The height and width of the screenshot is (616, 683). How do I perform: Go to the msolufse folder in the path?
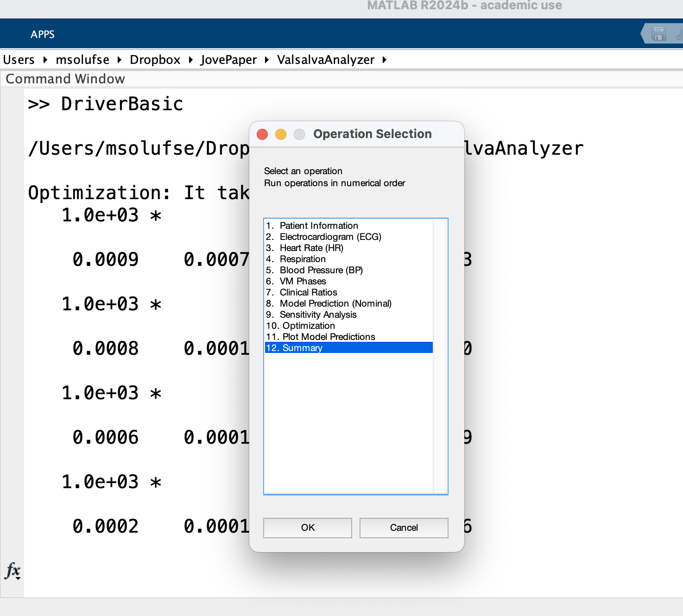click(x=82, y=60)
